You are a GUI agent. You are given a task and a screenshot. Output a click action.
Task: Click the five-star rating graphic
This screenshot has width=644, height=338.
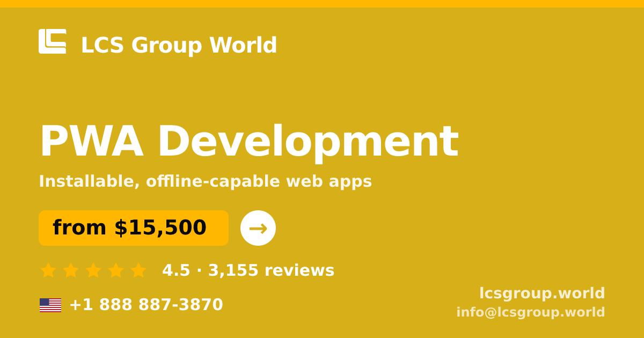tap(93, 270)
